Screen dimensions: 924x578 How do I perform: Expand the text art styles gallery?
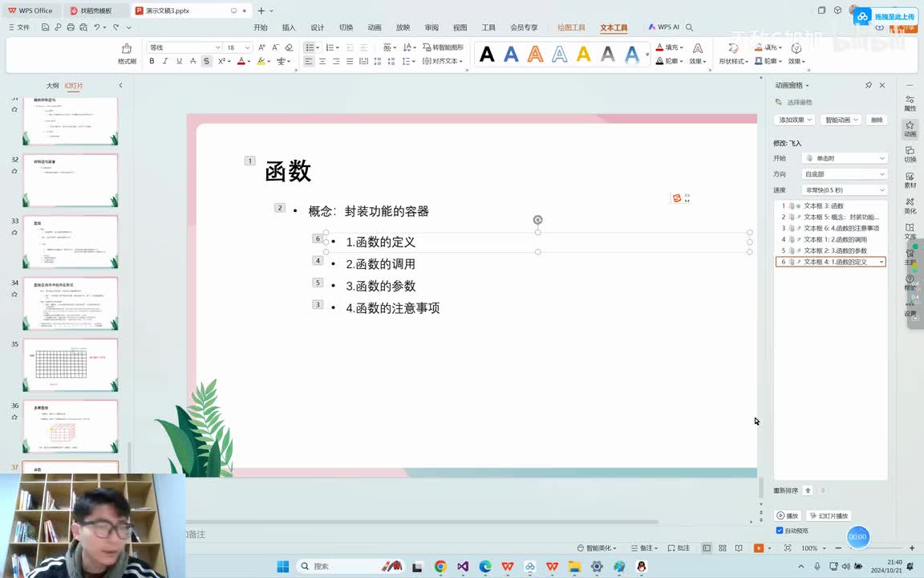(647, 55)
